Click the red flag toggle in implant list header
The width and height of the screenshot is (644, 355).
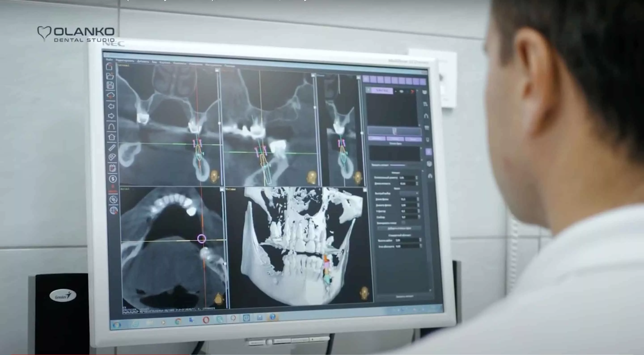tap(413, 92)
